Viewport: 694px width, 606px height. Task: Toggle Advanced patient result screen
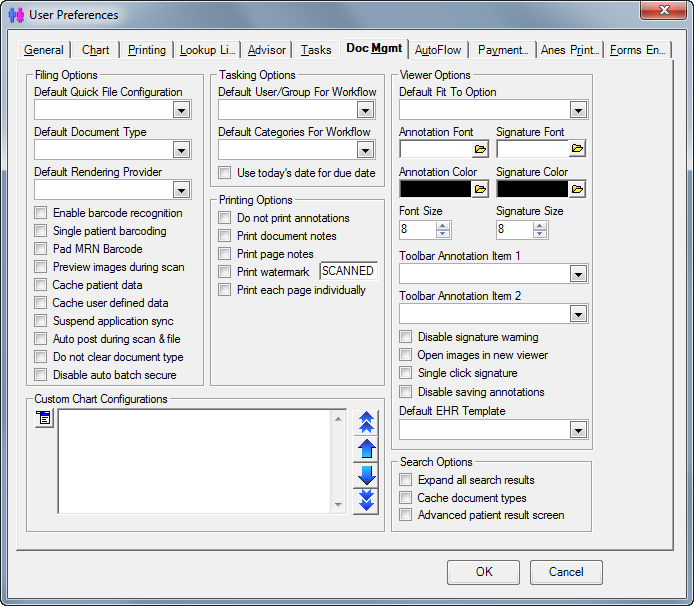[405, 515]
